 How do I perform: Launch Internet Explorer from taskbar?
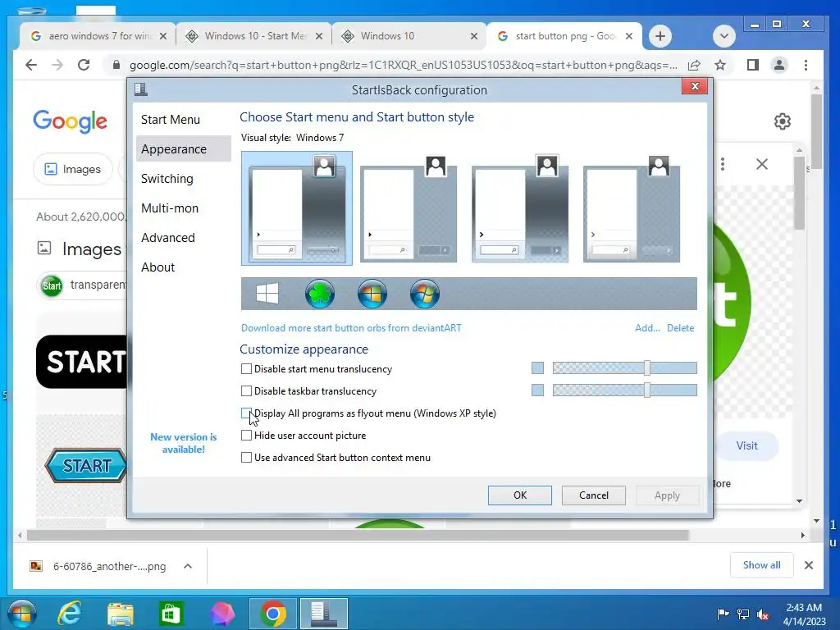[x=70, y=614]
